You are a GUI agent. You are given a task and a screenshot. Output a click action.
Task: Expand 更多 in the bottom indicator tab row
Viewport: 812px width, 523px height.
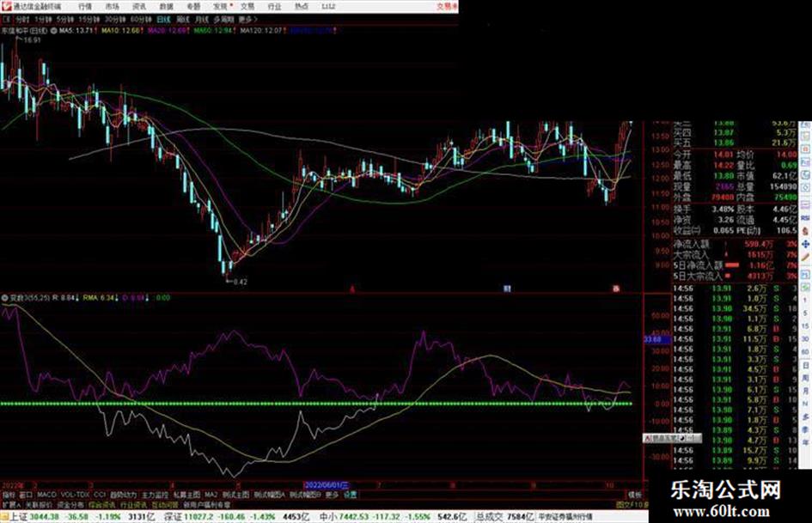tap(332, 495)
